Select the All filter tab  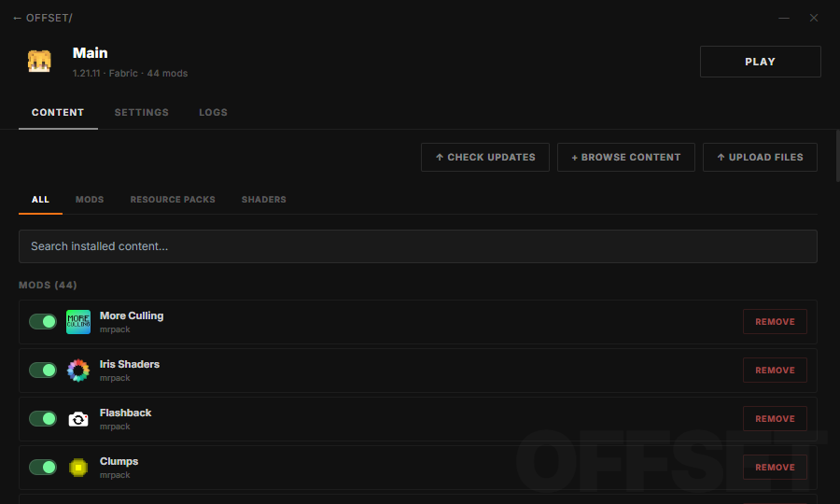point(40,199)
